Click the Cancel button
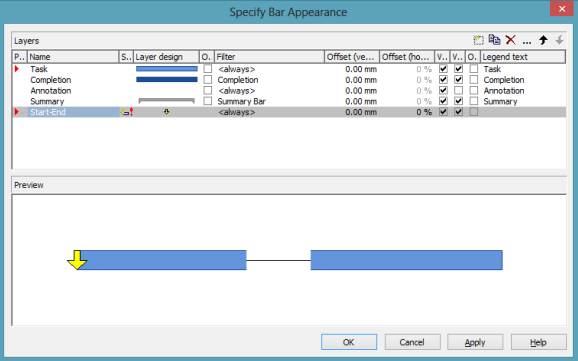The height and width of the screenshot is (361, 578). coord(412,342)
